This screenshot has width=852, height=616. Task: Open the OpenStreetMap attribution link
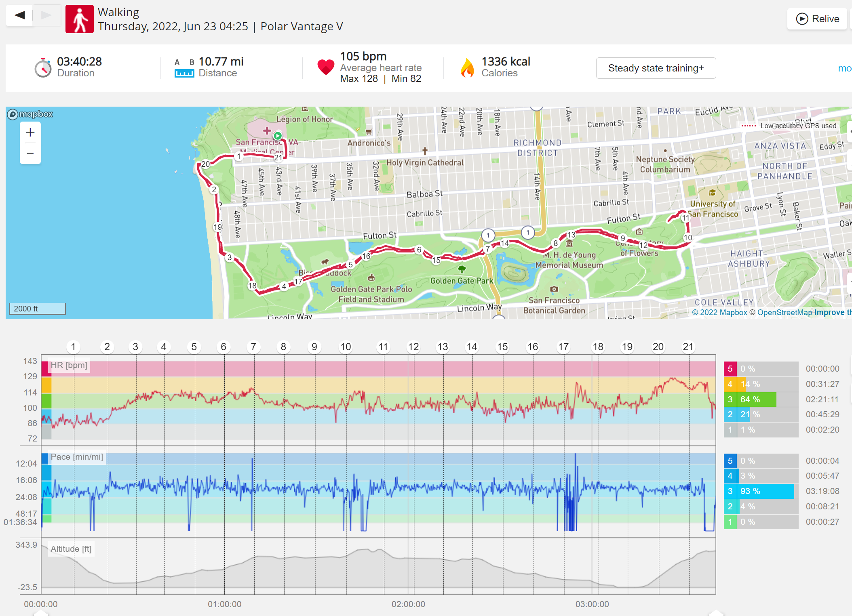tap(785, 312)
